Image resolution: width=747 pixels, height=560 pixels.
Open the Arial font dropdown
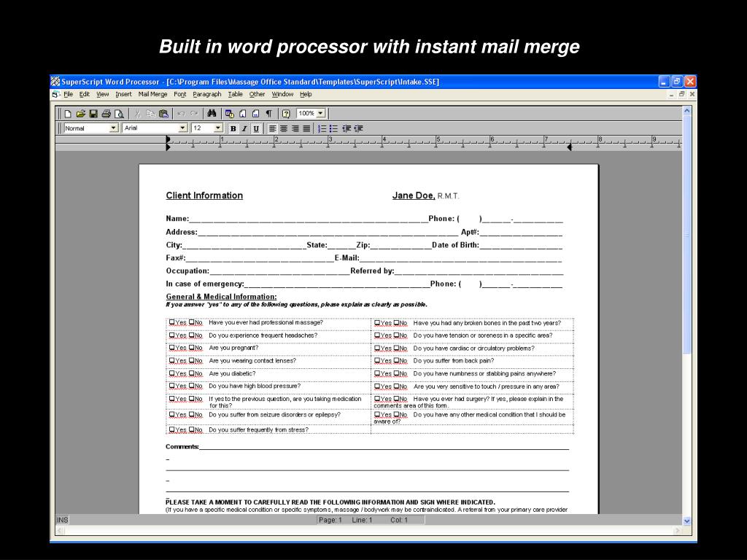pos(183,128)
